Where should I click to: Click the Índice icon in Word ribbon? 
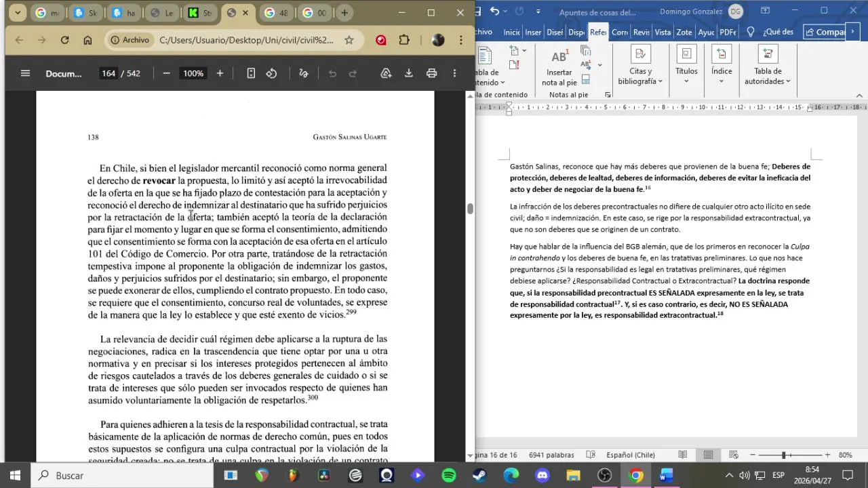tap(722, 54)
